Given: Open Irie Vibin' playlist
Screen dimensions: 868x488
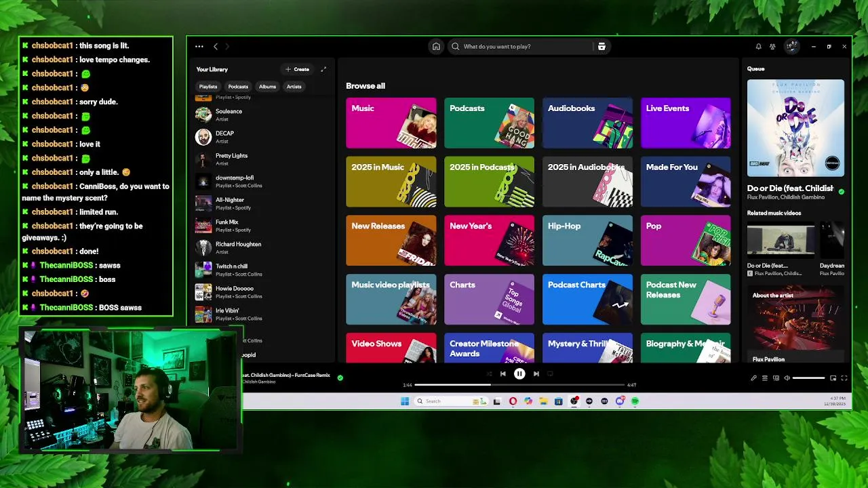Looking at the screenshot, I should [x=261, y=314].
